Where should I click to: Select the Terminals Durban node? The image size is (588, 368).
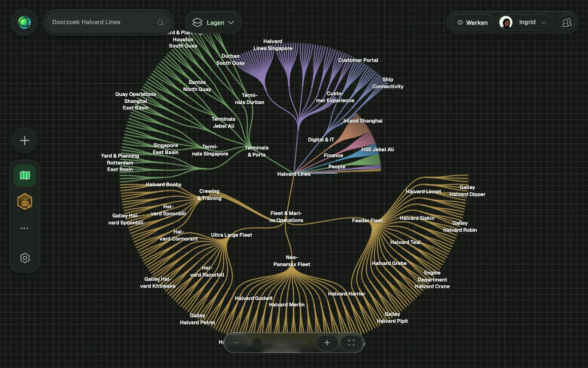(x=250, y=99)
